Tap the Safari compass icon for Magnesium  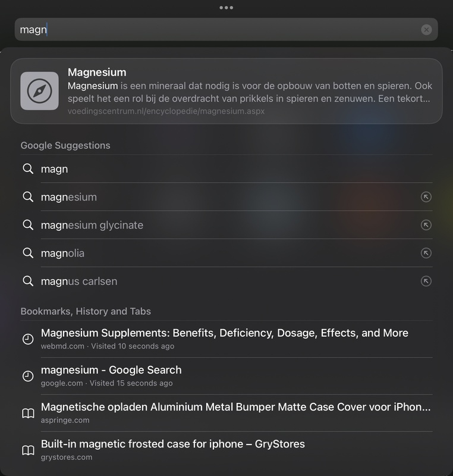(39, 91)
